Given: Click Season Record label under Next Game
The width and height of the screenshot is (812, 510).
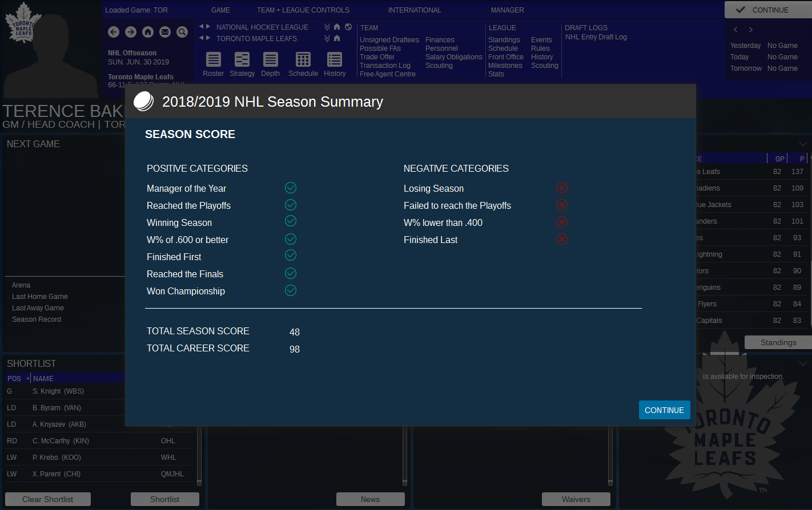Looking at the screenshot, I should pyautogui.click(x=37, y=319).
